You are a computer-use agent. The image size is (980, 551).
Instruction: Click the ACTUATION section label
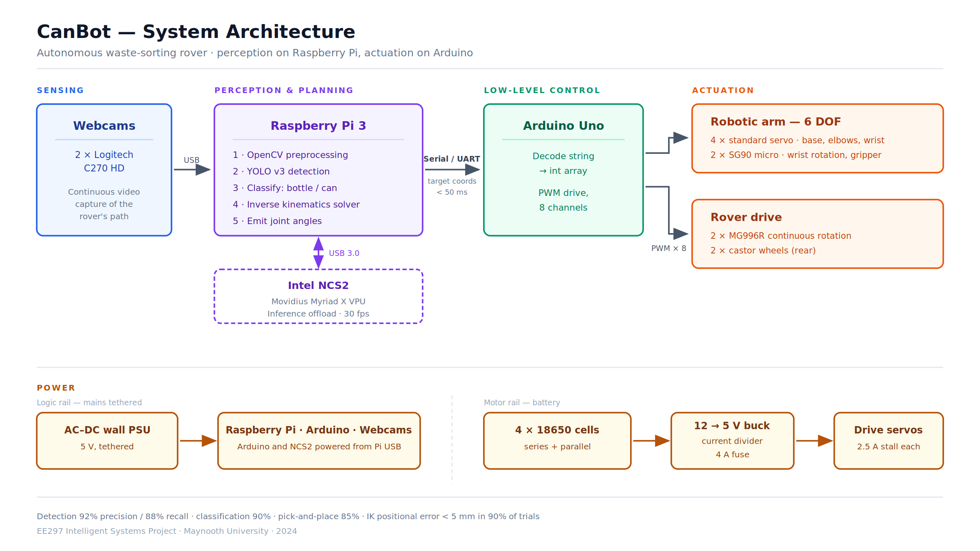tap(723, 90)
